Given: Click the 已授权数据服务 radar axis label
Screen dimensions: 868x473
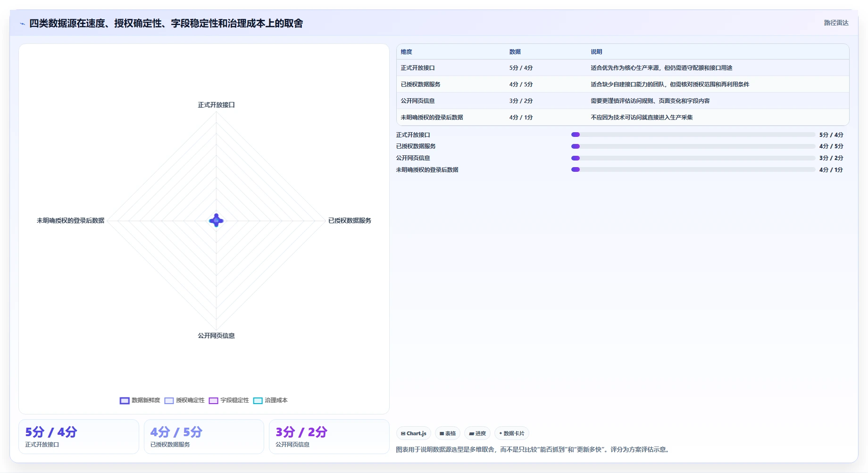Looking at the screenshot, I should coord(350,220).
